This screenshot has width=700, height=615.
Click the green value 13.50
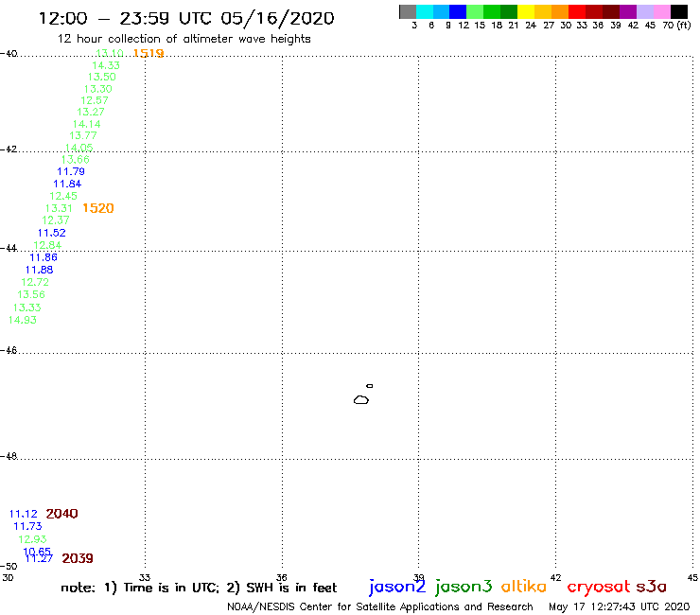[102, 77]
